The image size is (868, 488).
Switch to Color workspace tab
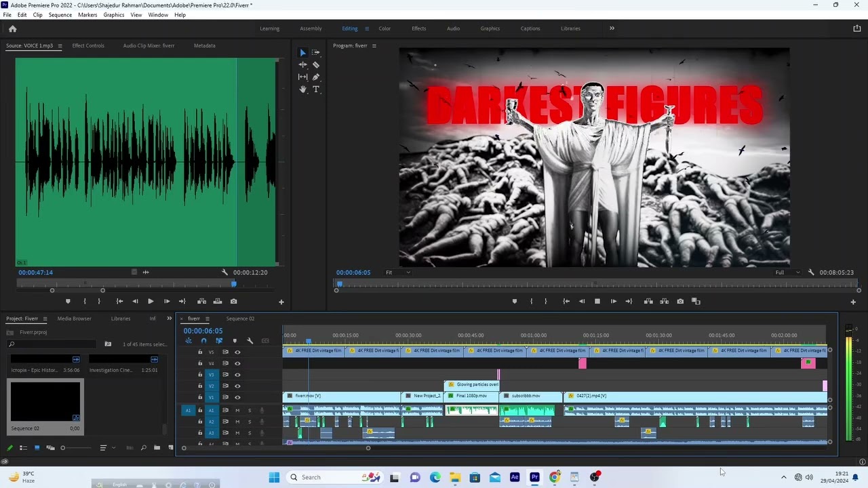pos(384,28)
